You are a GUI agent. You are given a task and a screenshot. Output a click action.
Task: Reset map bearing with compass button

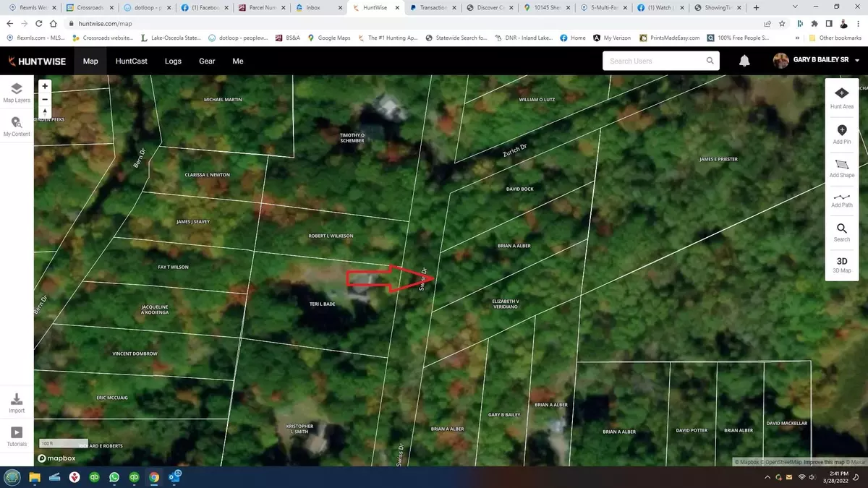pos(45,113)
